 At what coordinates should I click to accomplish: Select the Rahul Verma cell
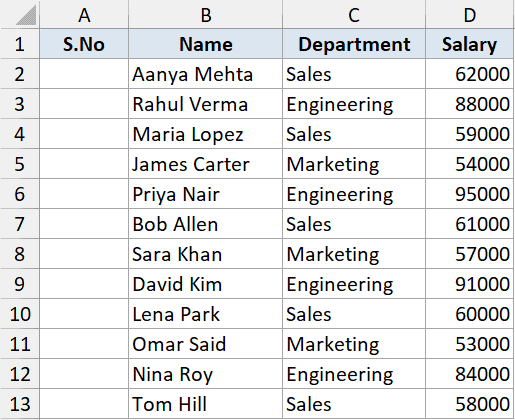[205, 104]
